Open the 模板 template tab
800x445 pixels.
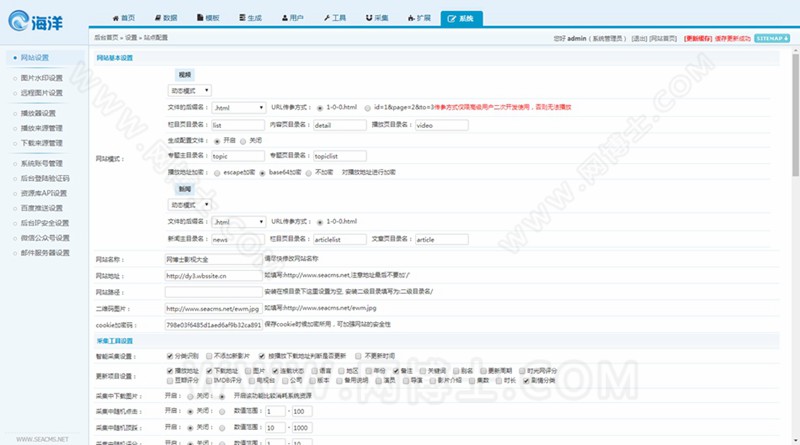pyautogui.click(x=208, y=18)
